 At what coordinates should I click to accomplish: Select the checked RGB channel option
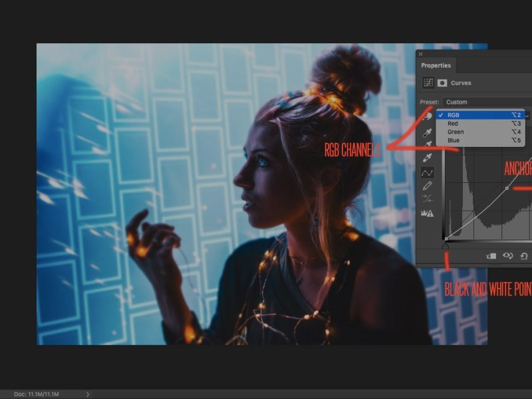(x=454, y=115)
